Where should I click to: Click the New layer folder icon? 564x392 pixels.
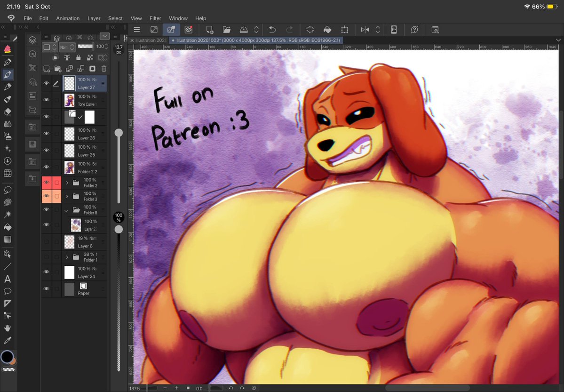click(x=58, y=68)
